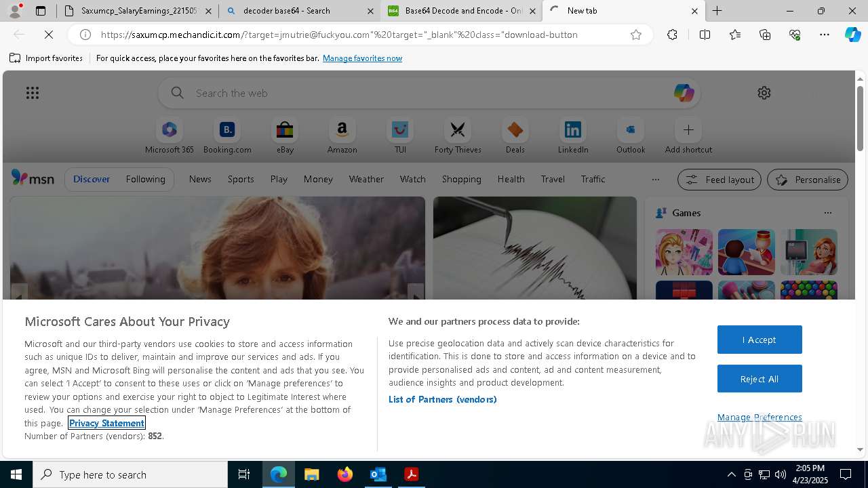Image resolution: width=868 pixels, height=488 pixels.
Task: Accept cookies with I Accept
Action: (x=759, y=340)
